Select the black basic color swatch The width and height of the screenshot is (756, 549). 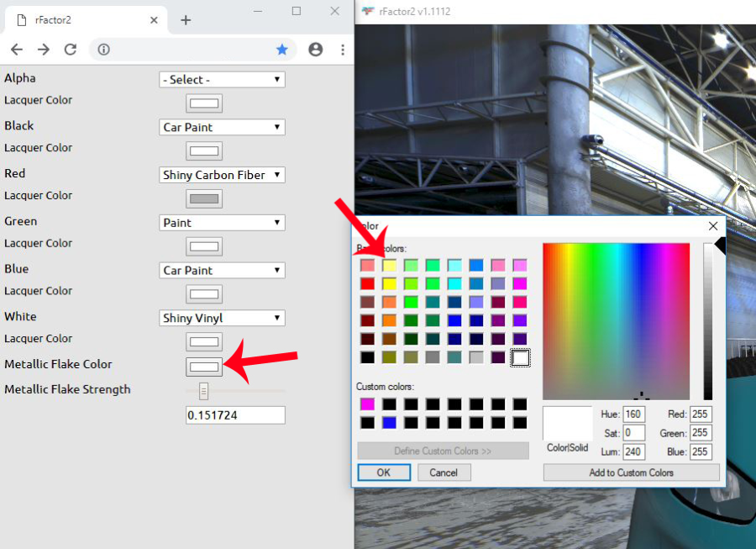pyautogui.click(x=367, y=357)
